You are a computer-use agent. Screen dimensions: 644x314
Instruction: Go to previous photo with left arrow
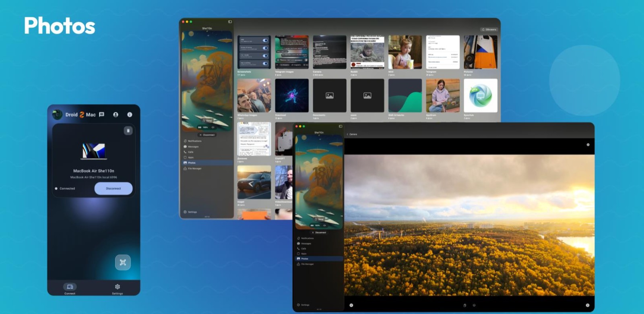coord(351,305)
